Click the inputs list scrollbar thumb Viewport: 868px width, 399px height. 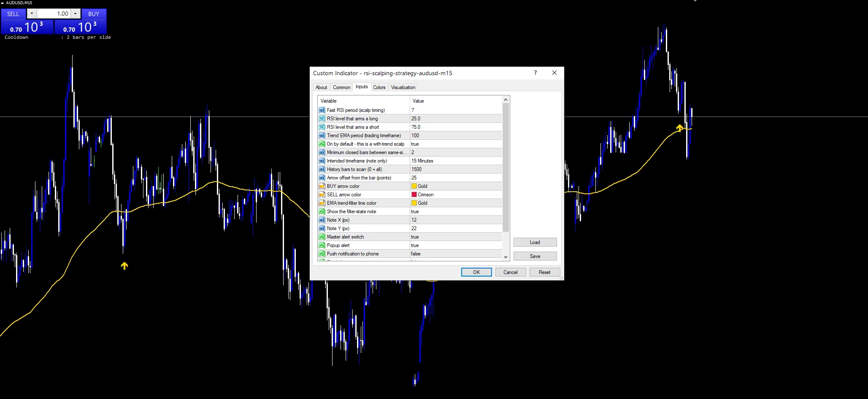pos(506,168)
